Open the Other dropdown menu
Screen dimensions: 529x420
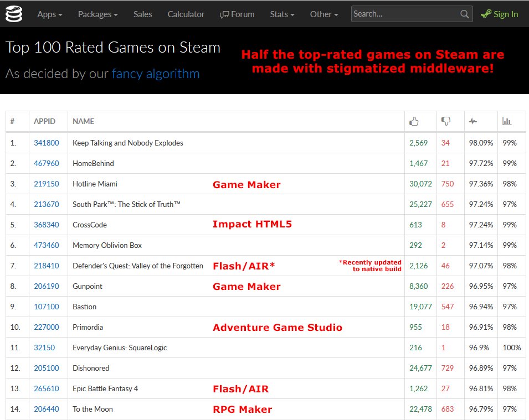tap(323, 14)
